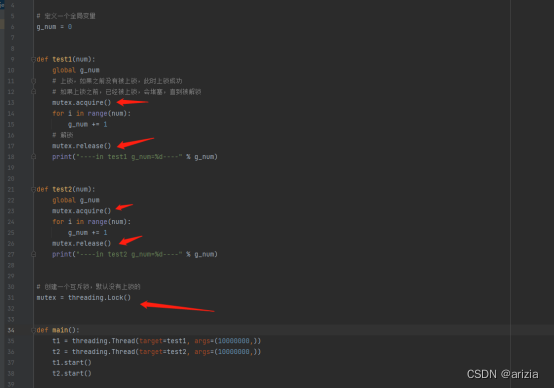This screenshot has width=554, height=389.
Task: Place cursor on 'def test1(num):'
Action: coord(66,59)
